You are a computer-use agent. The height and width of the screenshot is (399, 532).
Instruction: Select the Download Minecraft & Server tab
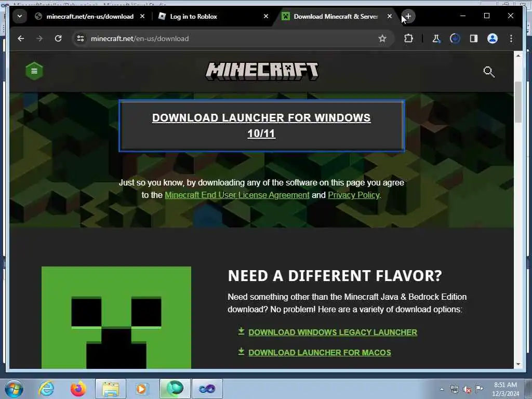[336, 16]
